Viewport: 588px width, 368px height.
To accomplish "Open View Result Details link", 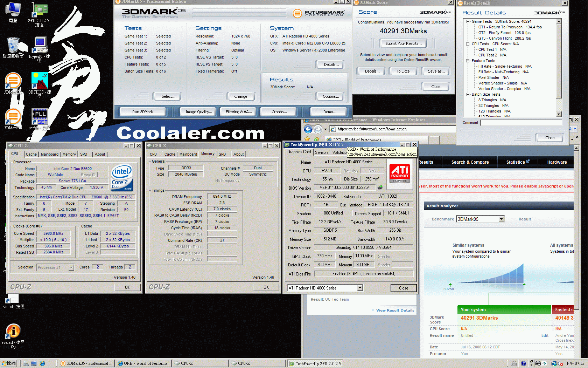I will click(x=395, y=310).
